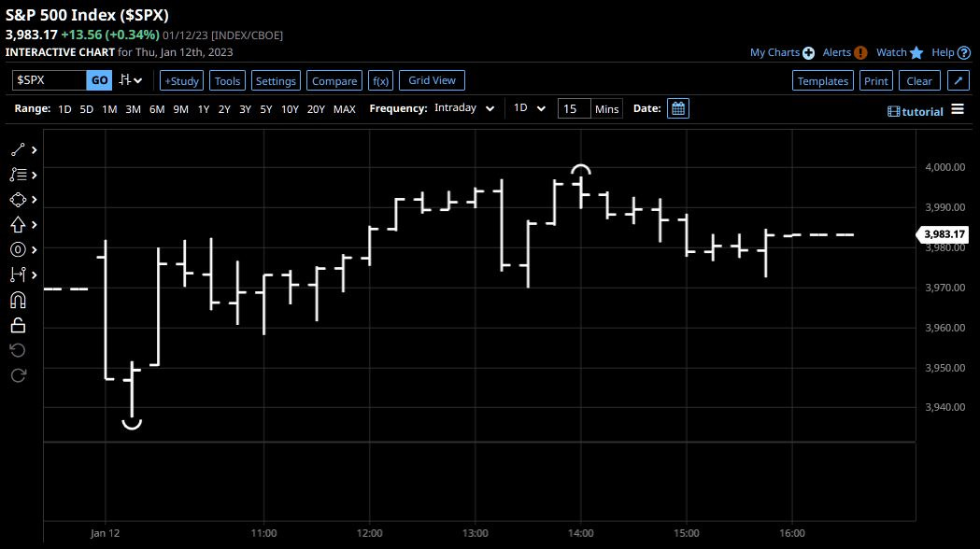Open the tutorial video link
Screen dimensions: 980x549
tap(916, 111)
